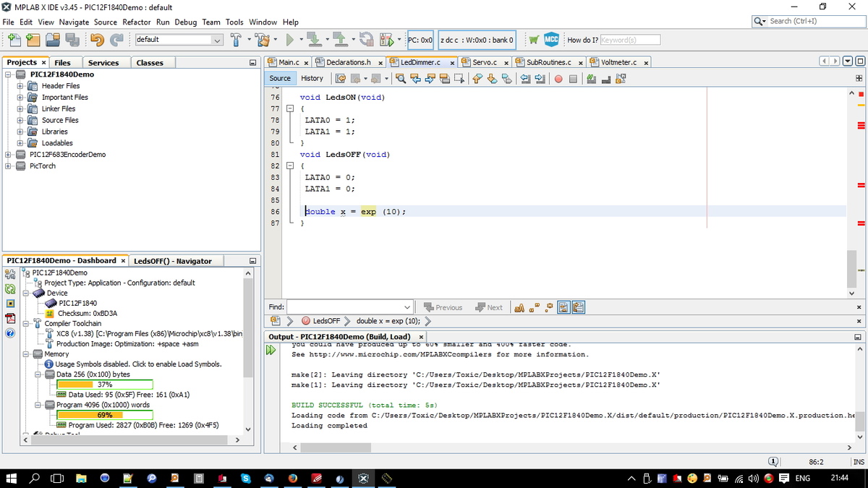868x488 pixels.
Task: Click the New File toolbar icon
Action: point(14,40)
